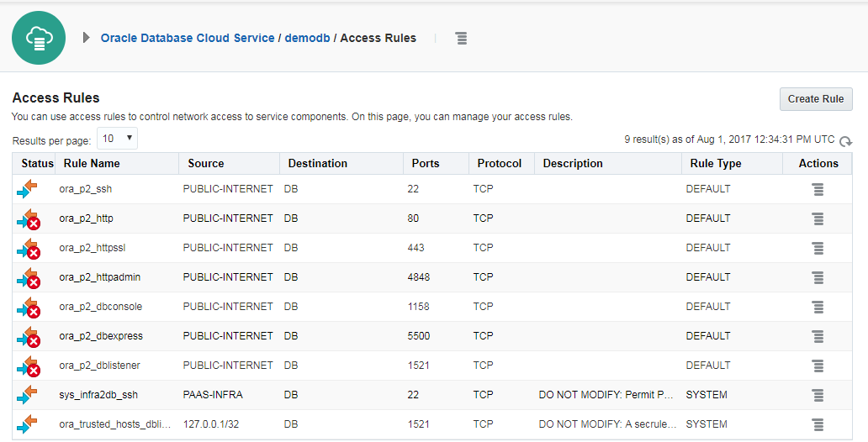Go to Oracle Database Cloud Service link
Image resolution: width=868 pixels, height=442 pixels.
coord(188,38)
